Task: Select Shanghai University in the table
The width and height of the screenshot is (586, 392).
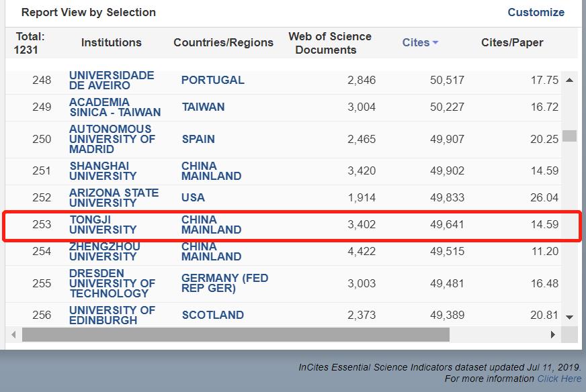Action: tap(103, 170)
